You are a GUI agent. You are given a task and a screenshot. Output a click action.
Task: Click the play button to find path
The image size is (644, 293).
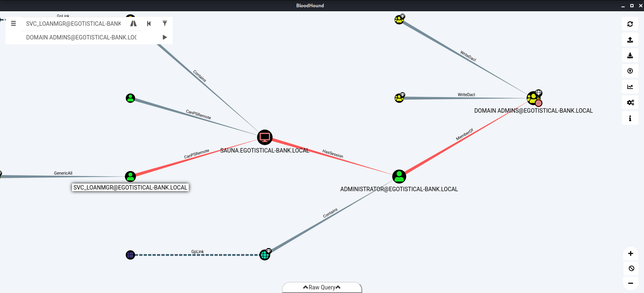point(165,37)
